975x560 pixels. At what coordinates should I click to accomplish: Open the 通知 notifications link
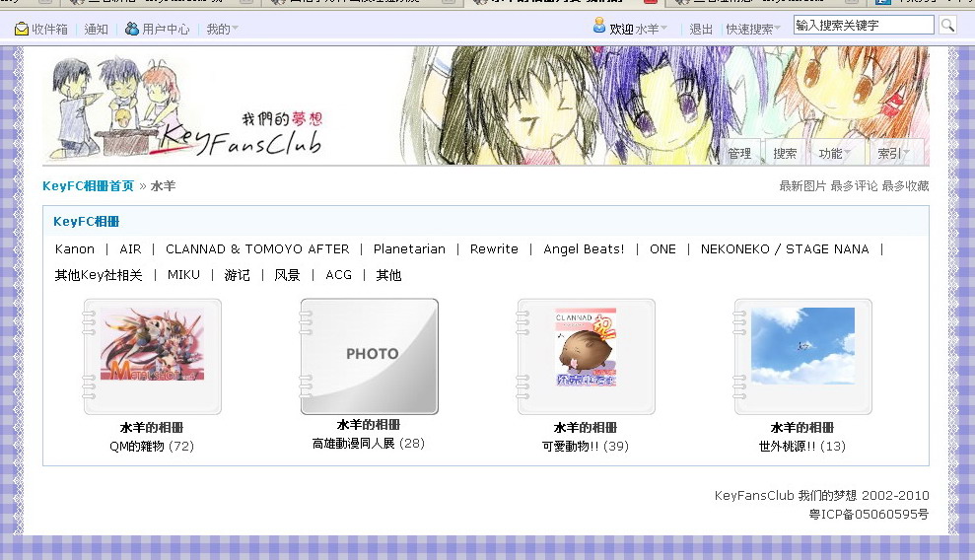pyautogui.click(x=97, y=30)
